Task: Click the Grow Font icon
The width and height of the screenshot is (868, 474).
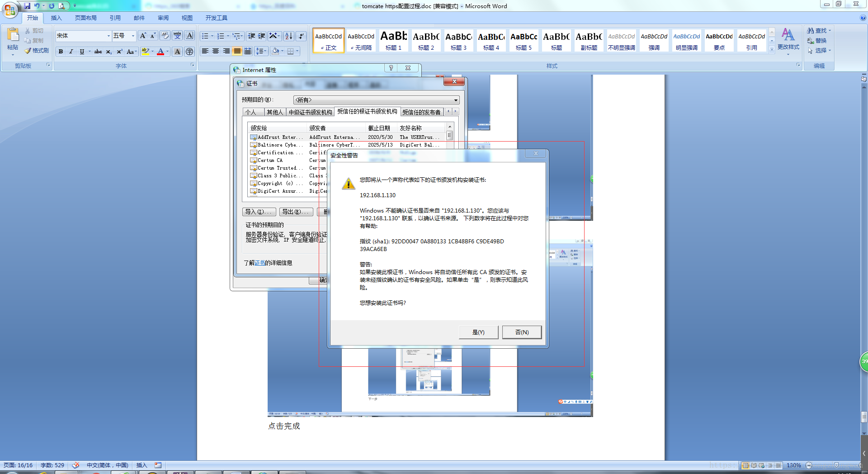Action: (143, 36)
